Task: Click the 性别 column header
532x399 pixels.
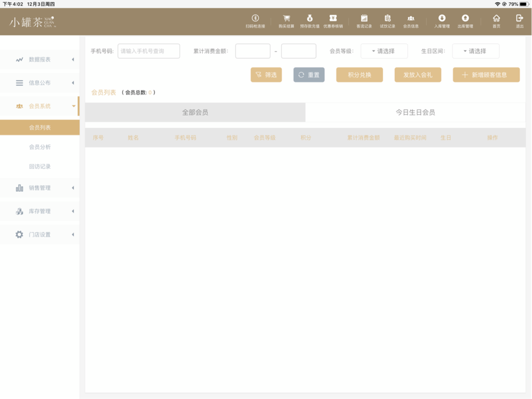Action: coord(232,137)
